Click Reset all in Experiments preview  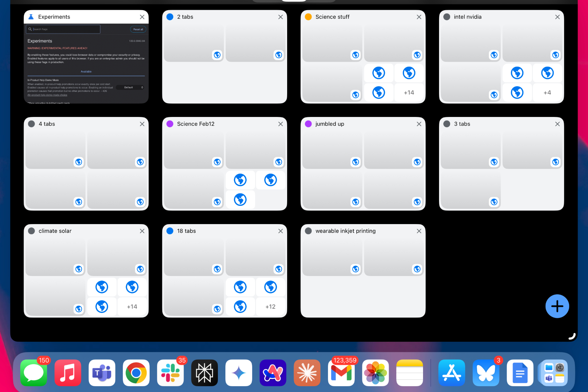(x=138, y=29)
